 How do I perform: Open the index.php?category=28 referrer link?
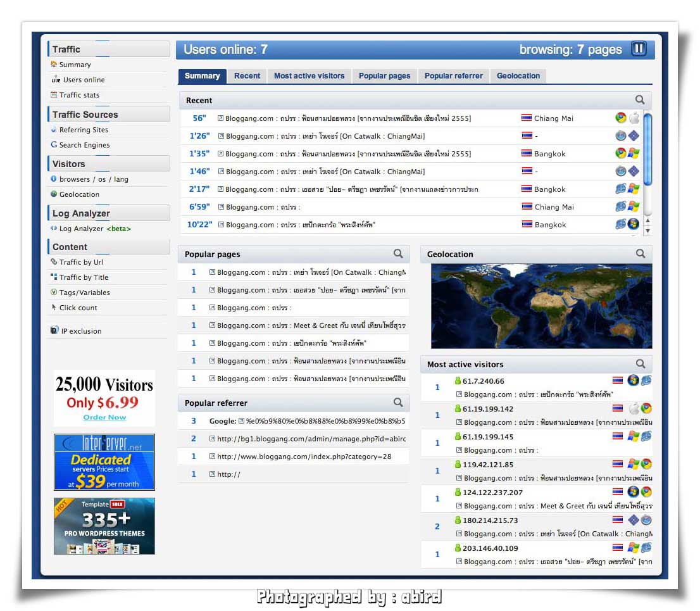point(304,457)
